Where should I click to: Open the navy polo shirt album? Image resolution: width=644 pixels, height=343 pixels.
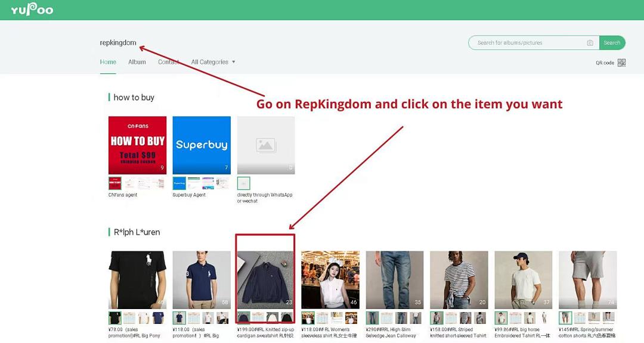click(x=202, y=280)
